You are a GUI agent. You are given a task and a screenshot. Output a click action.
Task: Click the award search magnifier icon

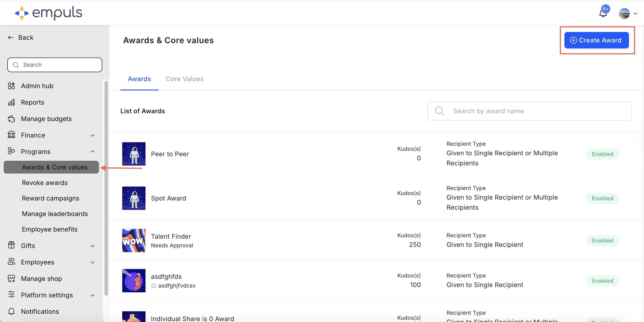click(439, 111)
